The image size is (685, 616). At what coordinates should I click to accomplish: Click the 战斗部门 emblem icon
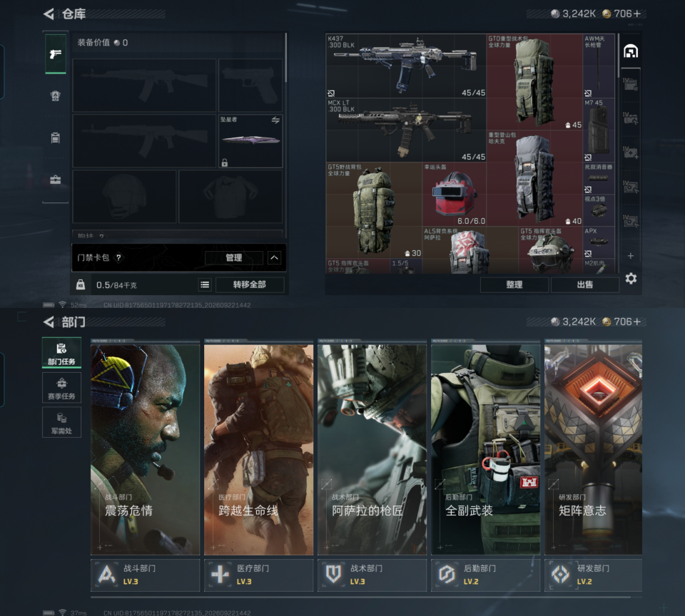pos(106,575)
